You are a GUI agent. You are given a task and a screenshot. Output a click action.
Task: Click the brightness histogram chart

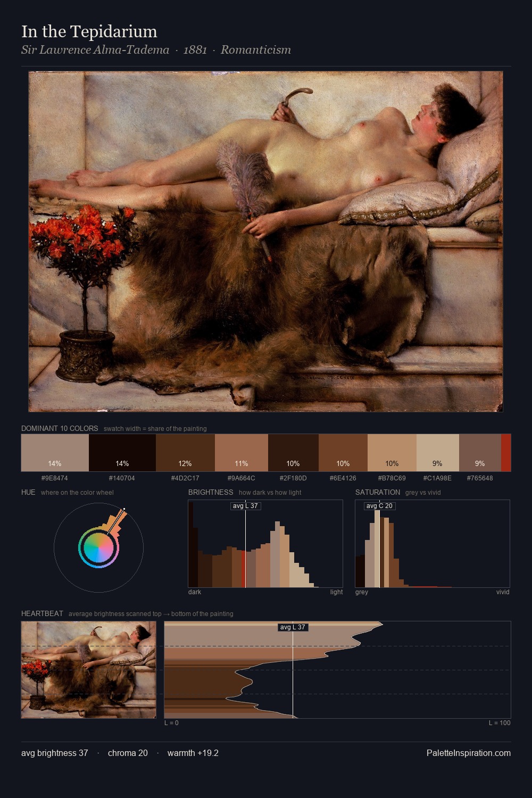265,544
